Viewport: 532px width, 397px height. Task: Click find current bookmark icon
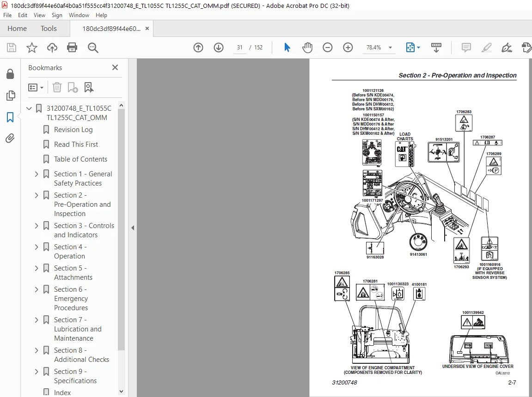[x=89, y=87]
